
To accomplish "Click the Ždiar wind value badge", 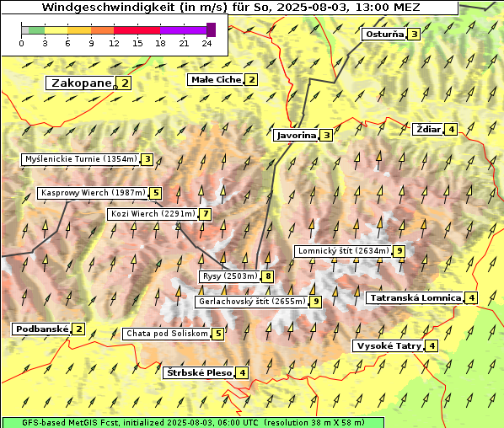I will point(451,129).
